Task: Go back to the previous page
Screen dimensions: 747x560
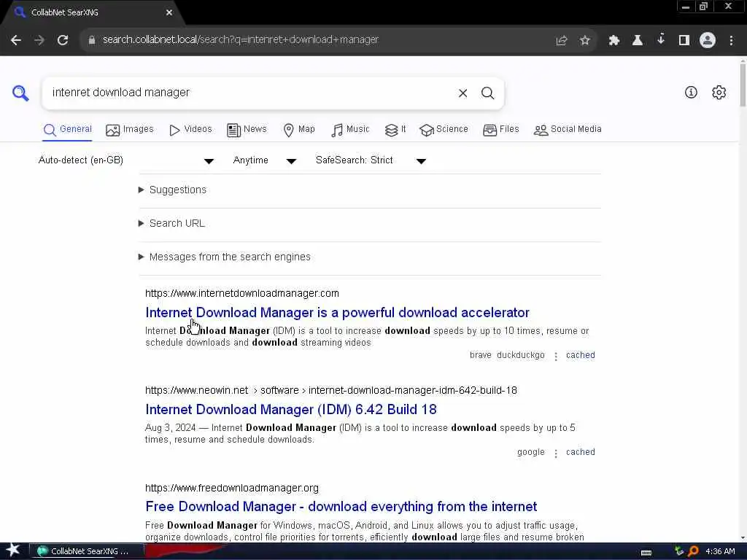Action: pyautogui.click(x=16, y=40)
